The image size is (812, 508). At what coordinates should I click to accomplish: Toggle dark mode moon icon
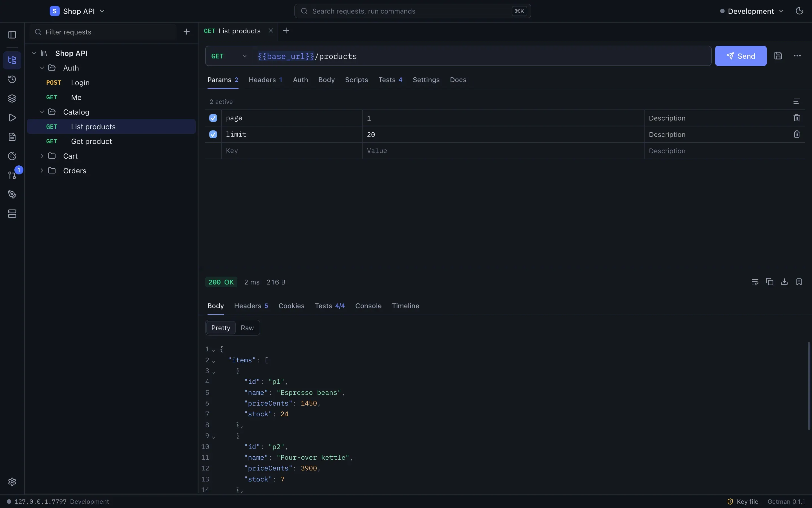click(x=800, y=11)
